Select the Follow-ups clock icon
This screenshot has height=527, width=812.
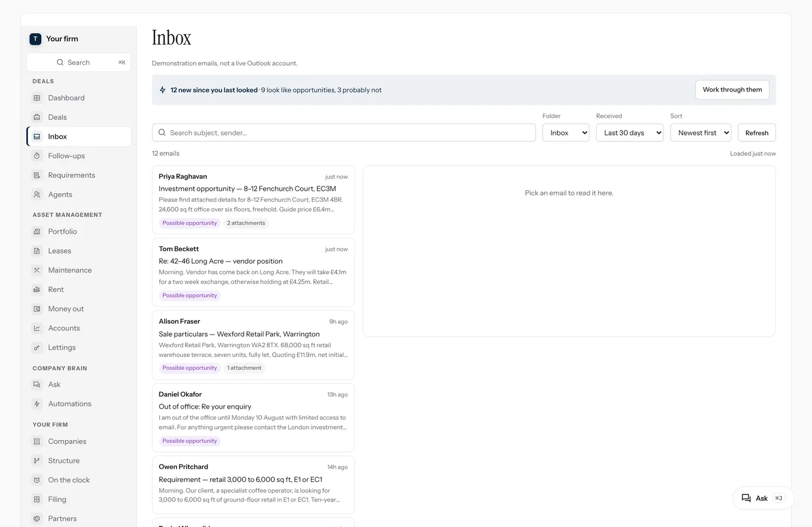click(37, 156)
